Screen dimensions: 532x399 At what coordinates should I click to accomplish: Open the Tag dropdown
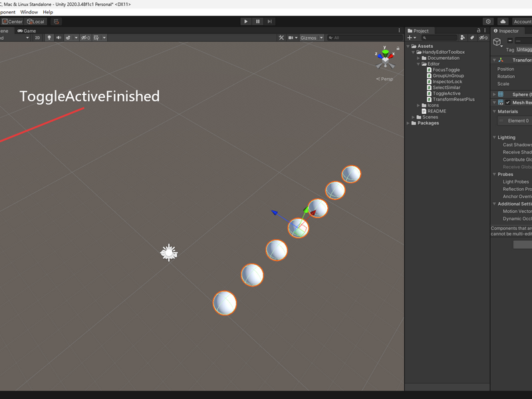click(x=524, y=49)
